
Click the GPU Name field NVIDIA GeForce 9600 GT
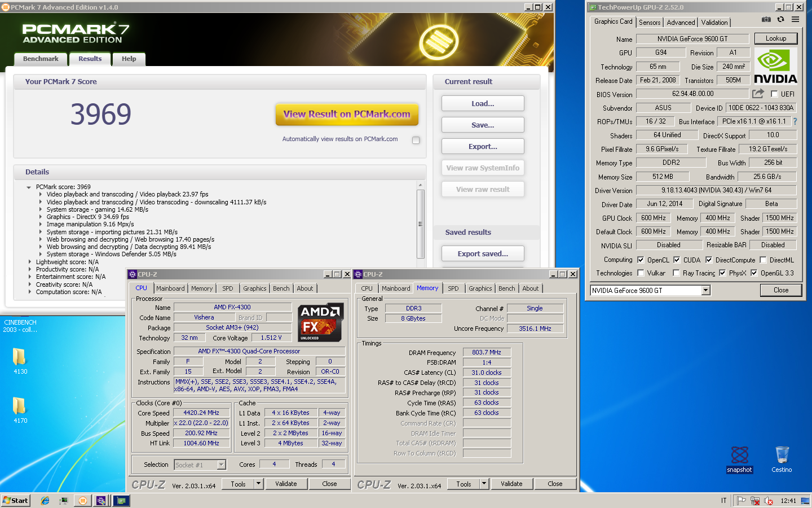[692, 39]
